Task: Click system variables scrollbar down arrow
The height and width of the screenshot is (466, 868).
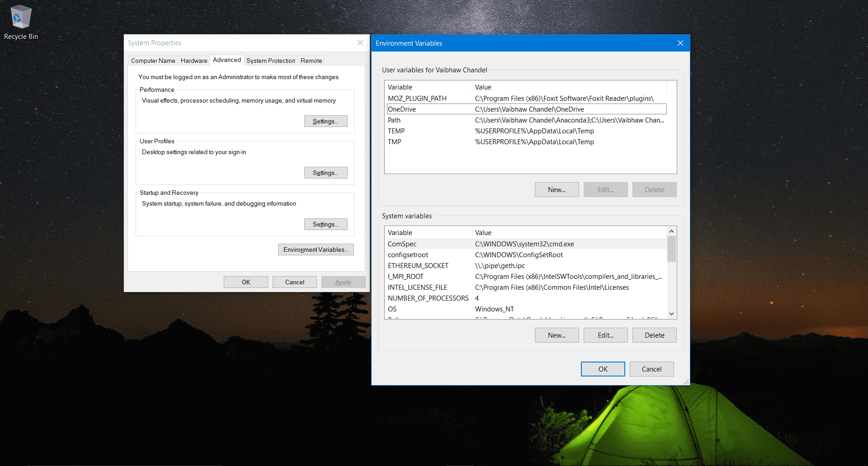Action: point(671,314)
